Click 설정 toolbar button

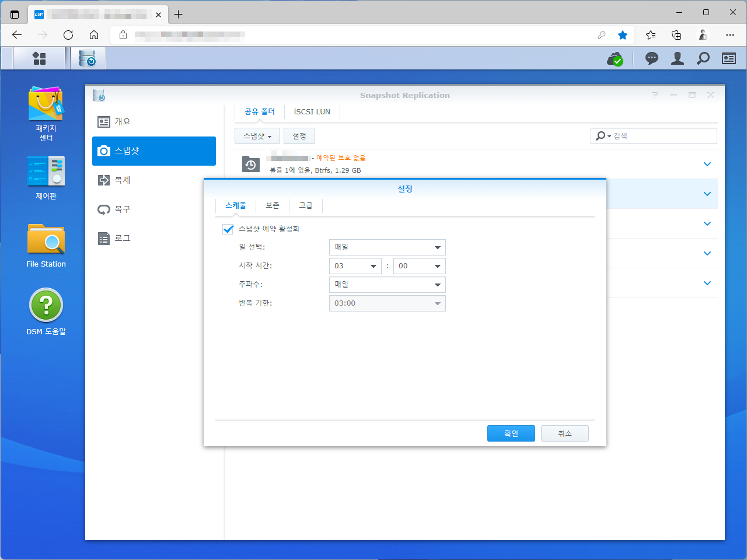point(299,136)
